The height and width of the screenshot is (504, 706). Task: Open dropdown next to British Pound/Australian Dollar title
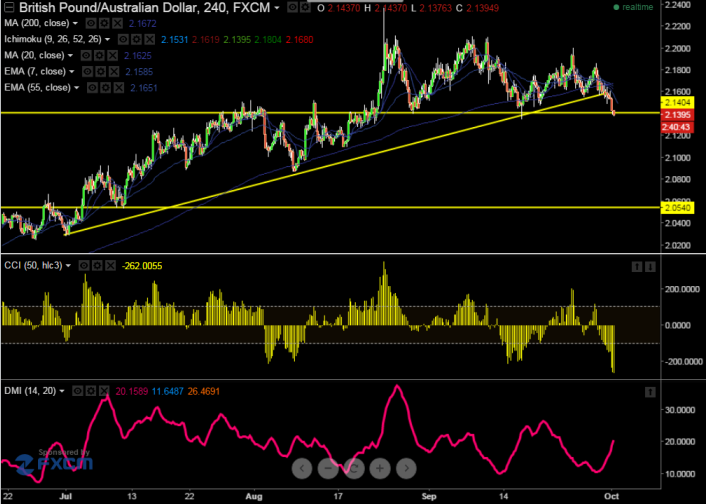[277, 8]
